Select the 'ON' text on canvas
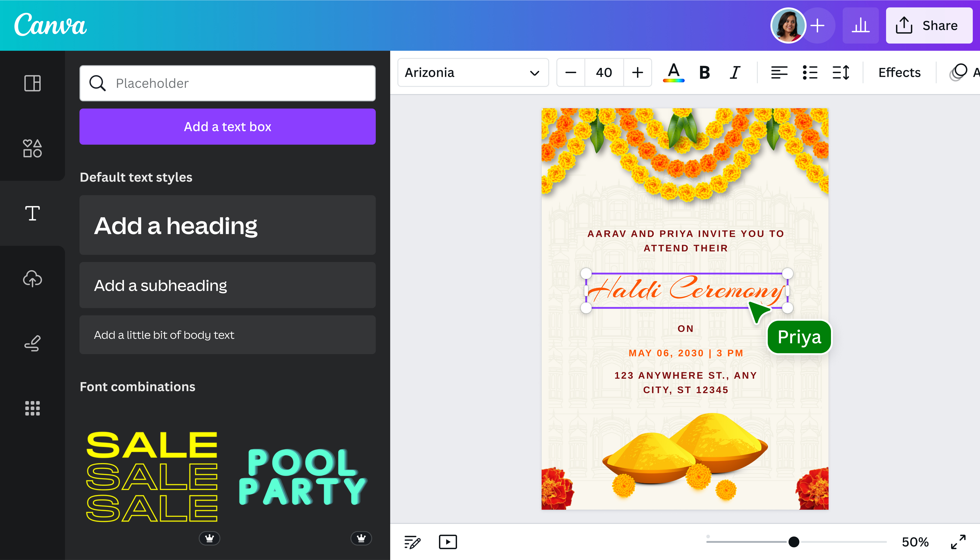 [x=686, y=328]
